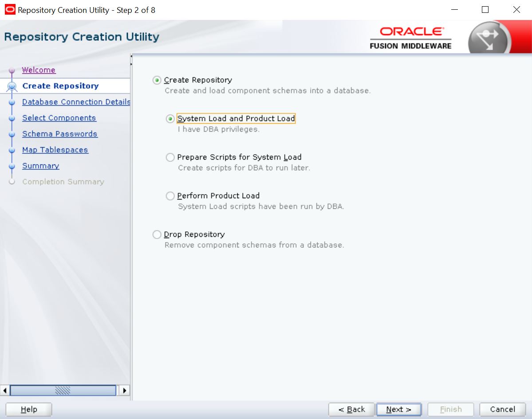Click the Cancel button
The image size is (532, 419).
click(x=502, y=409)
